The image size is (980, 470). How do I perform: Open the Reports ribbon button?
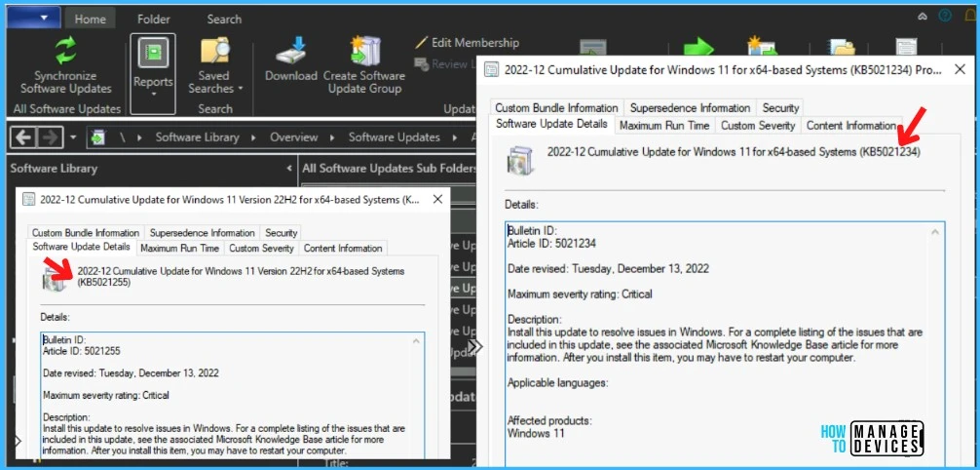pyautogui.click(x=153, y=73)
